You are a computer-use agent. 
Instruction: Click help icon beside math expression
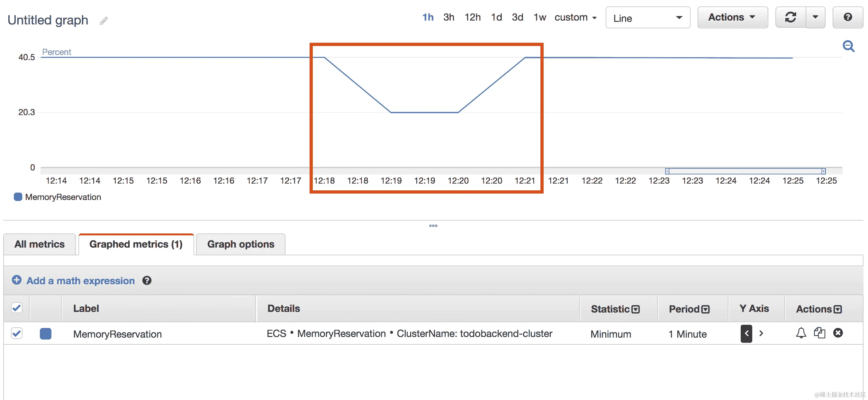click(147, 280)
